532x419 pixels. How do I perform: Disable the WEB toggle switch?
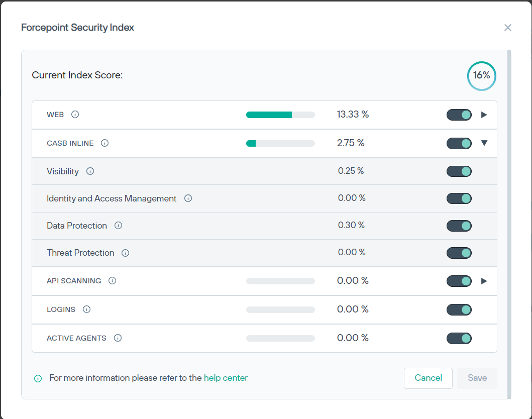click(459, 115)
